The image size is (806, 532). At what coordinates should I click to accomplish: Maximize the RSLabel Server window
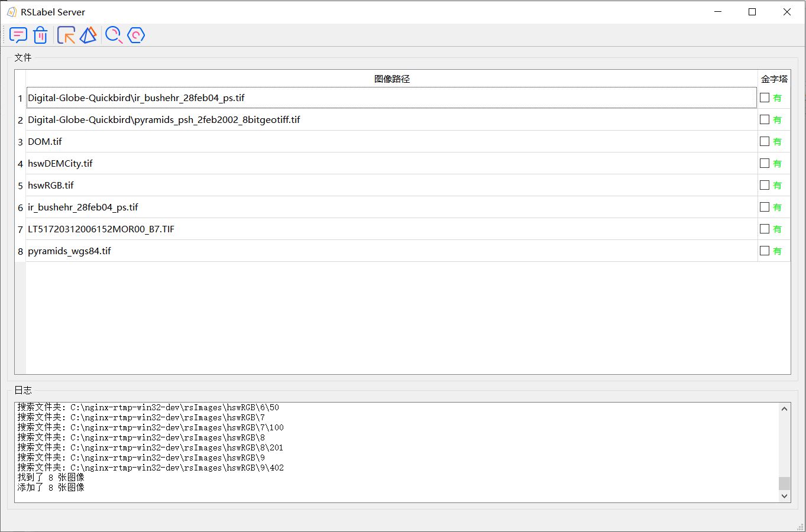click(752, 12)
